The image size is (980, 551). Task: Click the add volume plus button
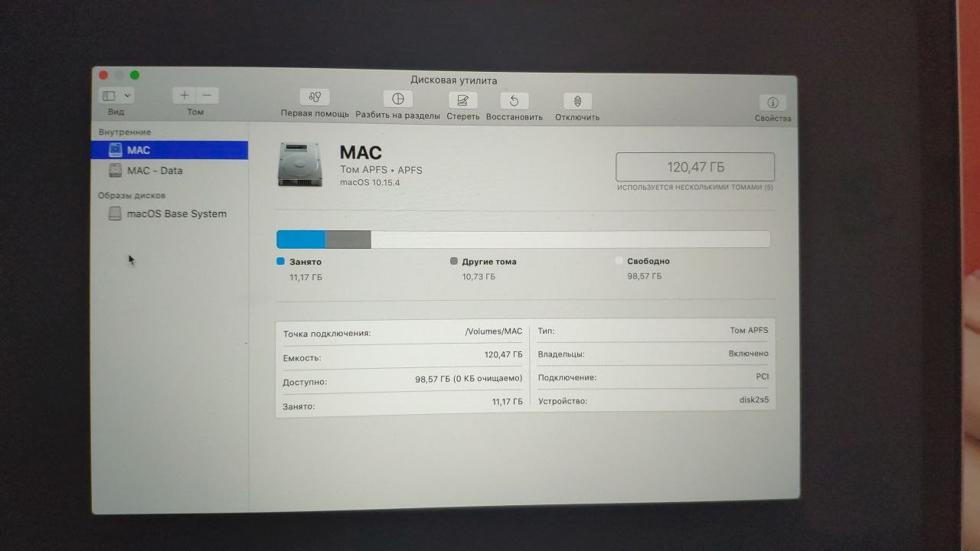click(x=185, y=96)
